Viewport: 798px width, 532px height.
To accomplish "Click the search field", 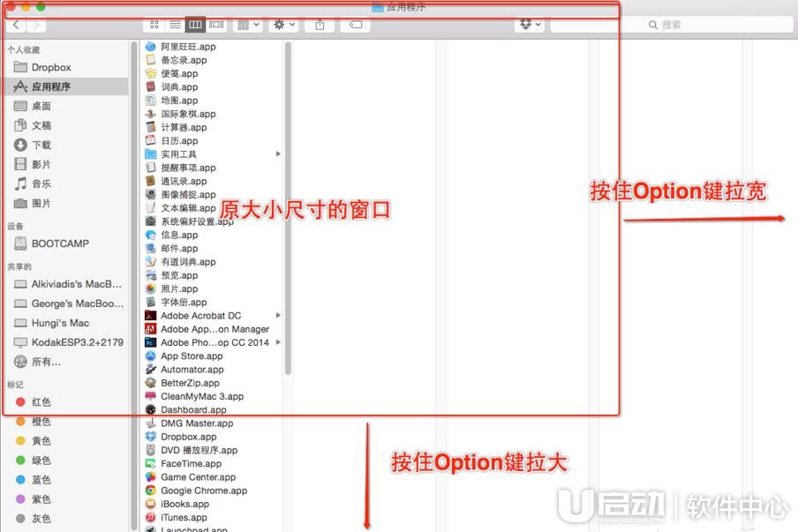I will [672, 25].
